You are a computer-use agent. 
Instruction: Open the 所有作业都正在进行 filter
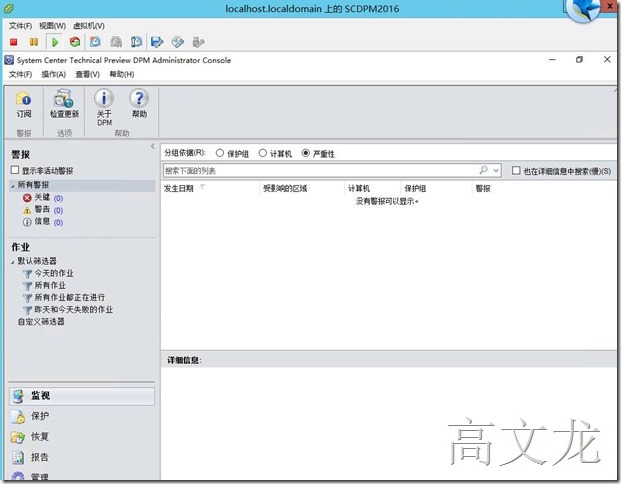pos(64,297)
